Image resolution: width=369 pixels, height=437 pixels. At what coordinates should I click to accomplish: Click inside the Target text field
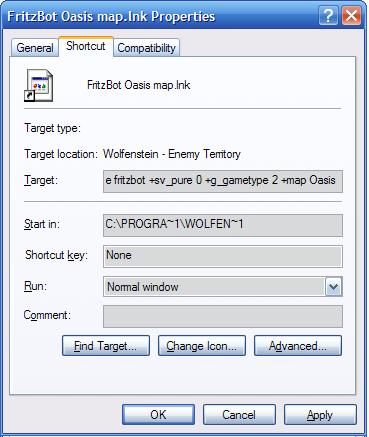coord(223,181)
